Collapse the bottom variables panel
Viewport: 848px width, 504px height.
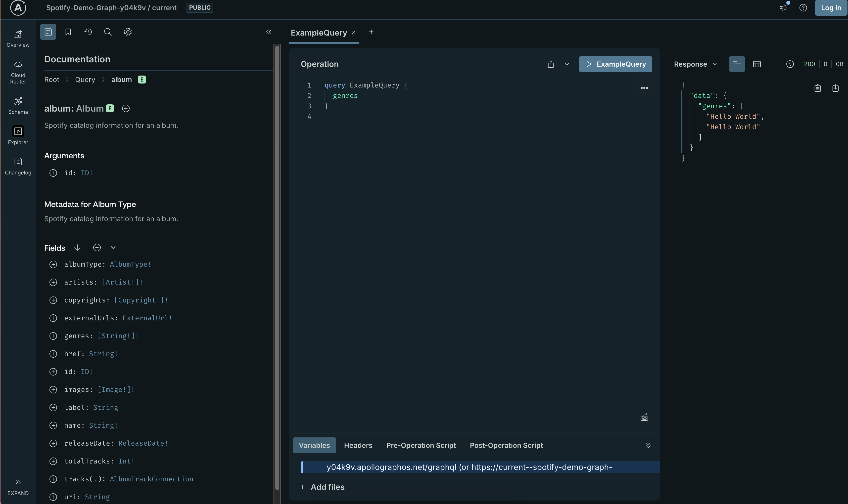point(648,445)
